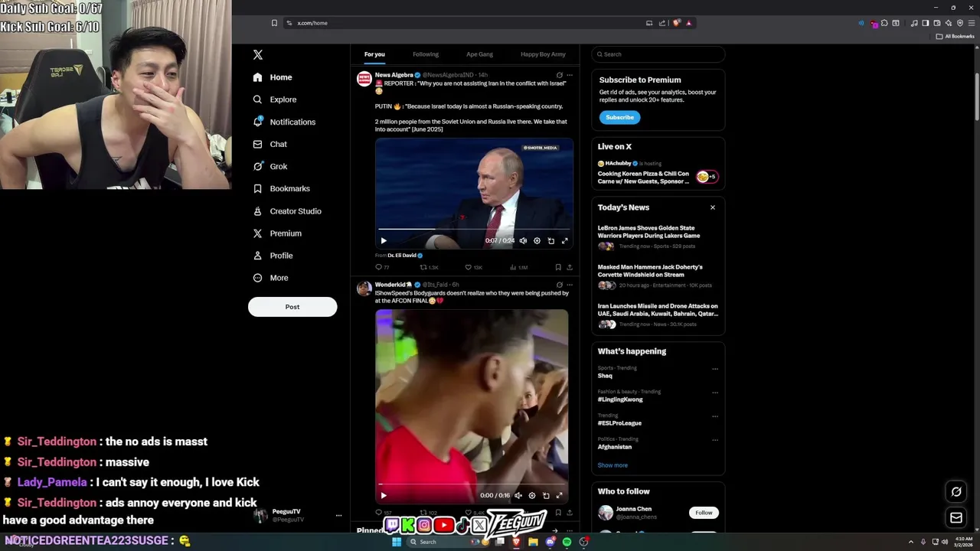This screenshot has height=551, width=980.
Task: Open Bookmarks in the sidebar
Action: tap(281, 188)
